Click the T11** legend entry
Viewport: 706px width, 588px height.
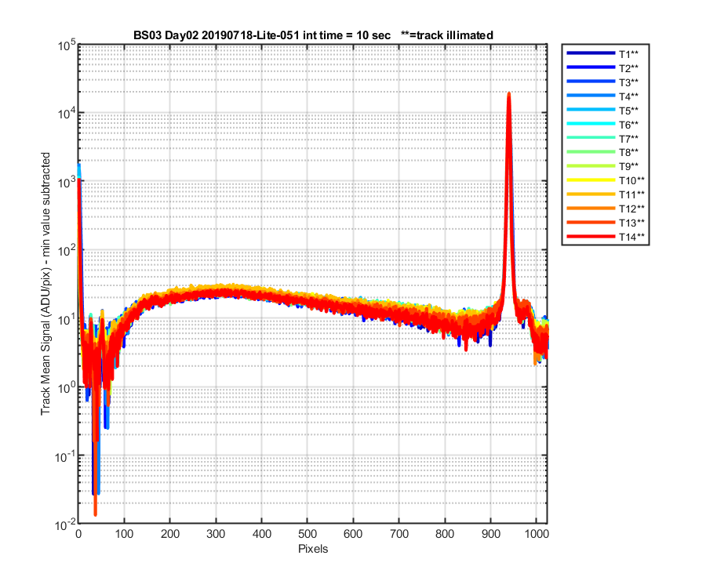[x=606, y=194]
